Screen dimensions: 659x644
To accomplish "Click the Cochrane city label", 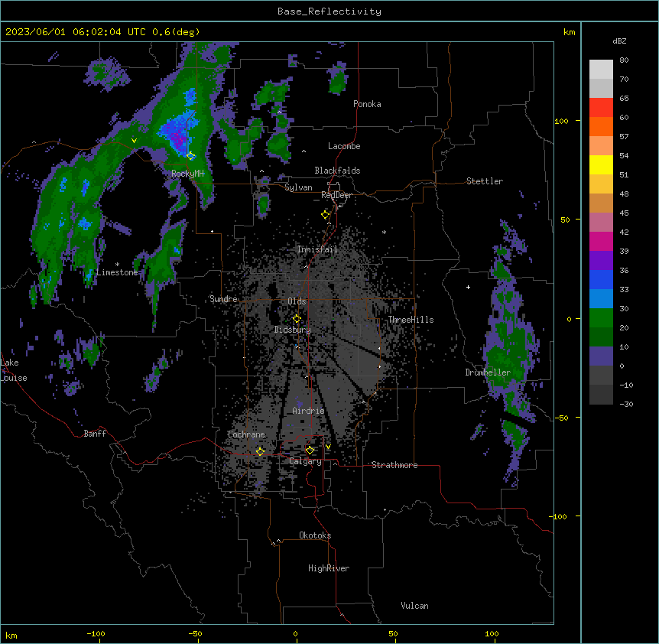I will [246, 434].
